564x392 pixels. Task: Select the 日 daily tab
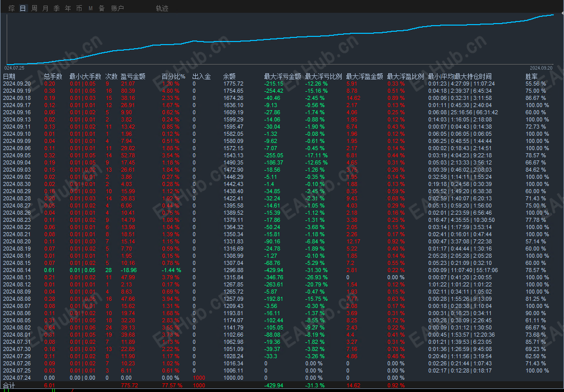tap(23, 8)
